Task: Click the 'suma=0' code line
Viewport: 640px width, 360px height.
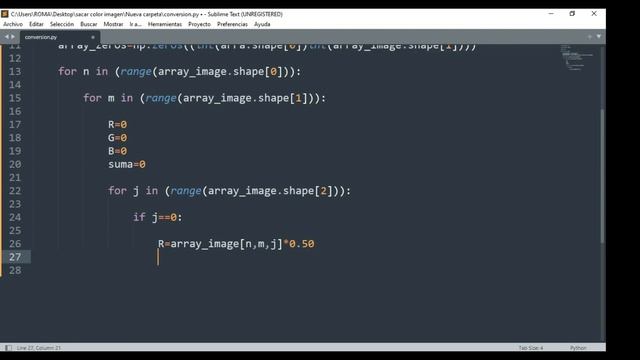Action: (127, 164)
